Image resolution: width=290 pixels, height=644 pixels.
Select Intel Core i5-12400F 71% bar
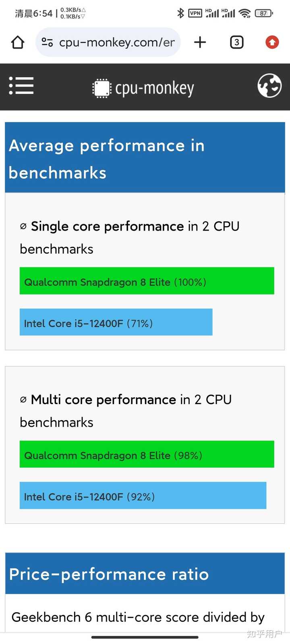click(x=116, y=322)
